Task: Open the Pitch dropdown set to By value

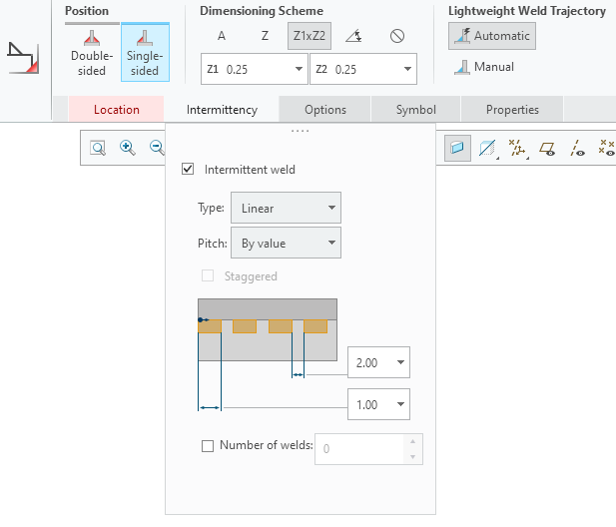Action: tap(286, 243)
